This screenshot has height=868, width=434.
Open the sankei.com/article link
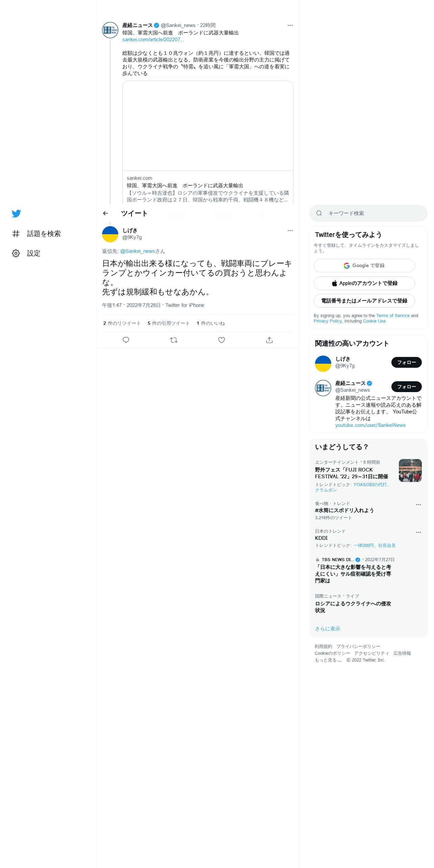click(x=153, y=40)
